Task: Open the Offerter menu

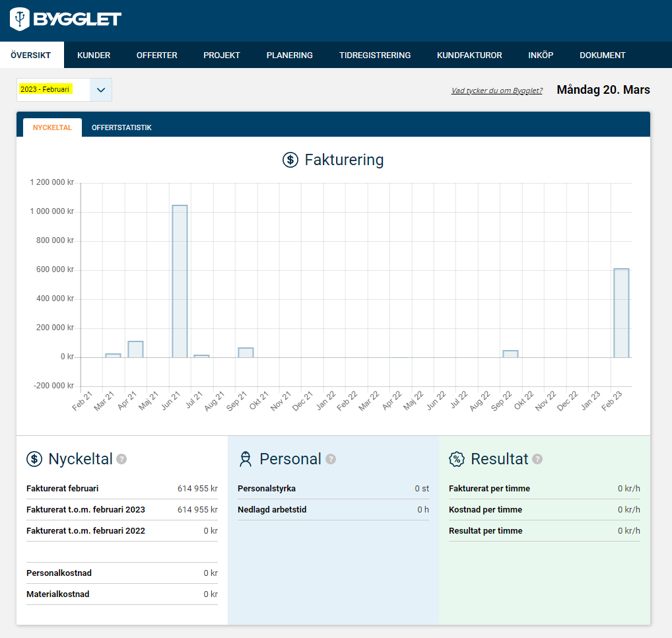Action: (157, 55)
